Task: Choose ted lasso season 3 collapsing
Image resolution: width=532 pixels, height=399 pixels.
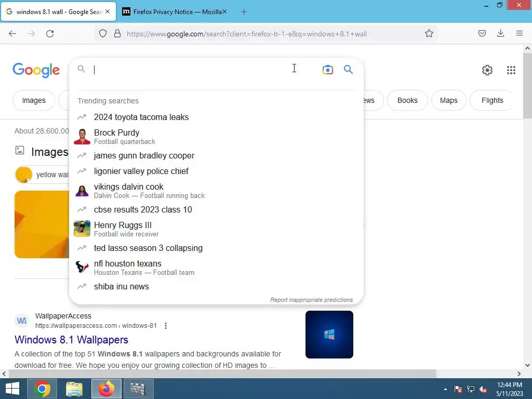Action: pos(216,248)
